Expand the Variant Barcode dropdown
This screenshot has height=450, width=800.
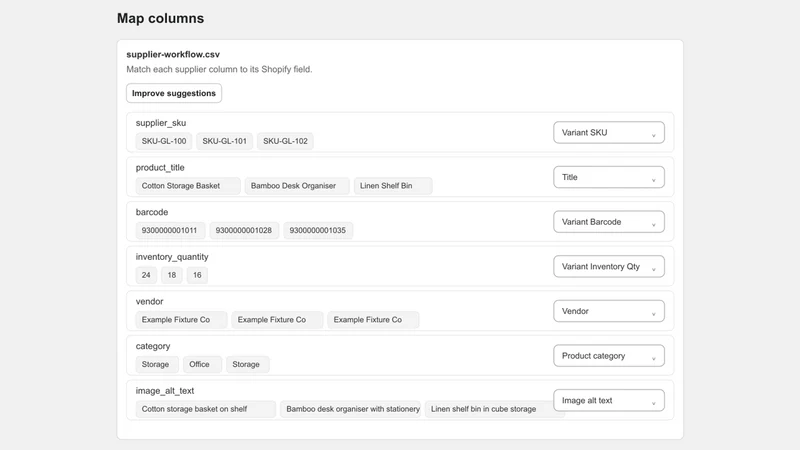[x=609, y=222]
